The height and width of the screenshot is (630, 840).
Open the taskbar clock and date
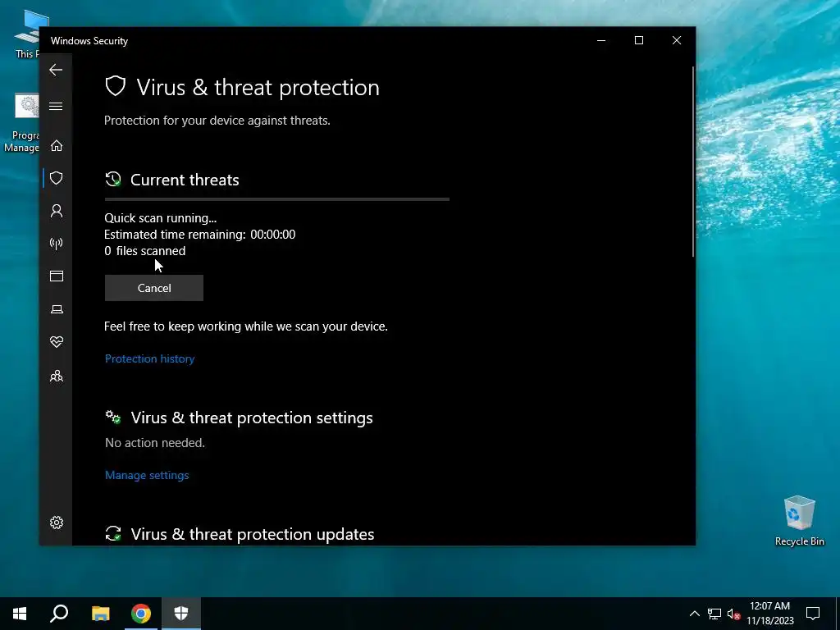pos(769,614)
